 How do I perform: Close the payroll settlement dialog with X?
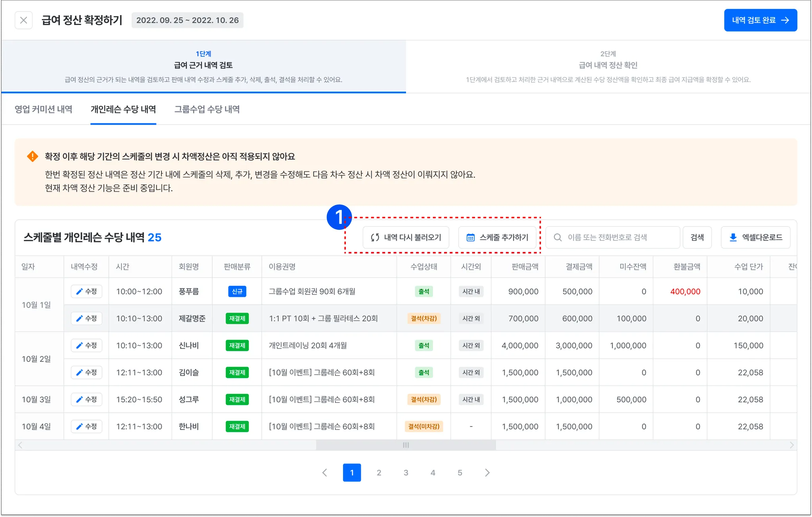23,20
